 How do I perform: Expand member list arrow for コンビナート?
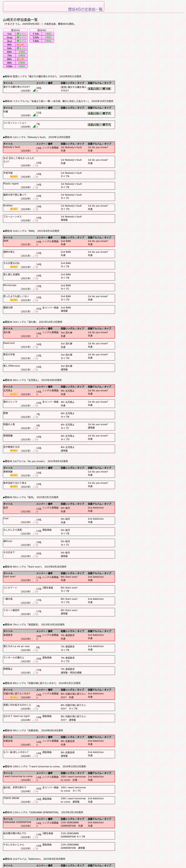(37, 592)
